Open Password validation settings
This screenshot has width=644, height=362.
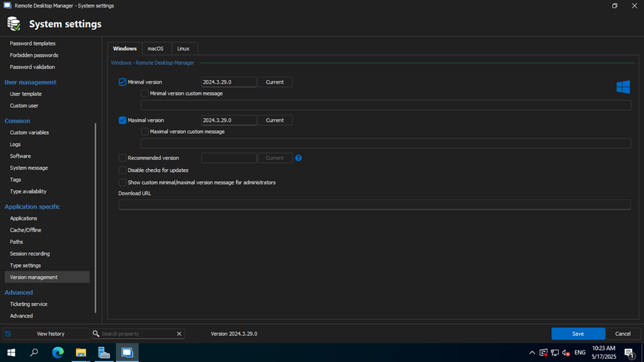(x=32, y=67)
